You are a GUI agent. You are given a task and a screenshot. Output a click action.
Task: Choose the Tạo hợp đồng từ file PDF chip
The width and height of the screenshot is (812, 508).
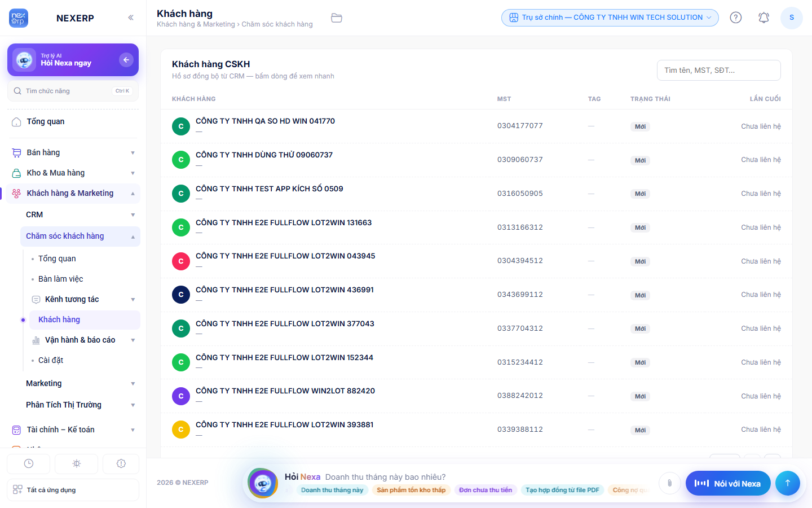point(562,490)
